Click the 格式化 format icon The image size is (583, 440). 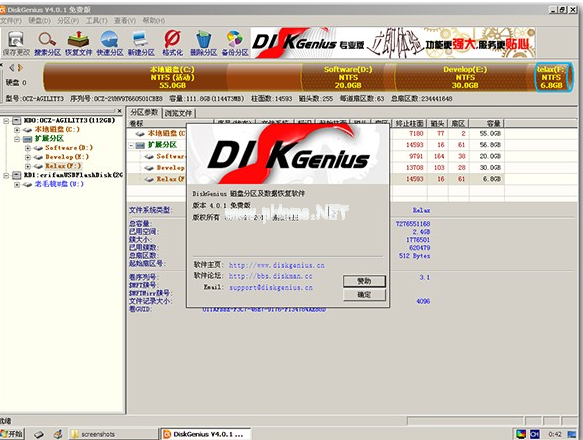pyautogui.click(x=172, y=43)
